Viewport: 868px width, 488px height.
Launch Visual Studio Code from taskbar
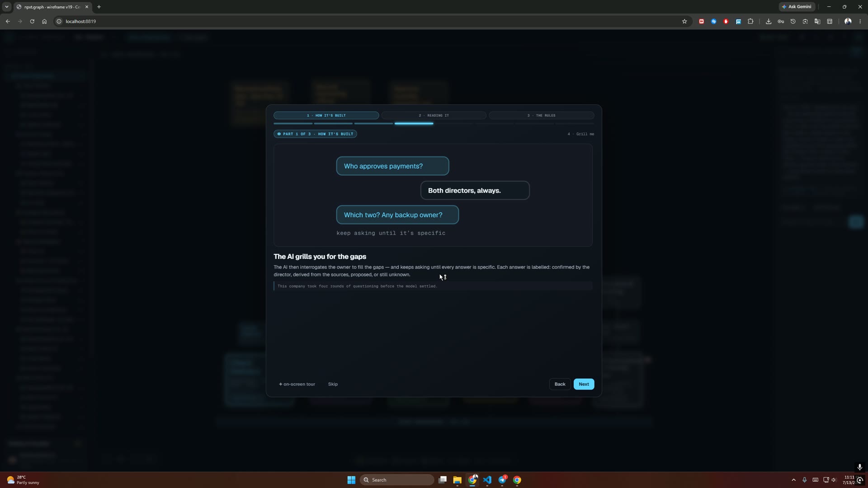pyautogui.click(x=487, y=480)
